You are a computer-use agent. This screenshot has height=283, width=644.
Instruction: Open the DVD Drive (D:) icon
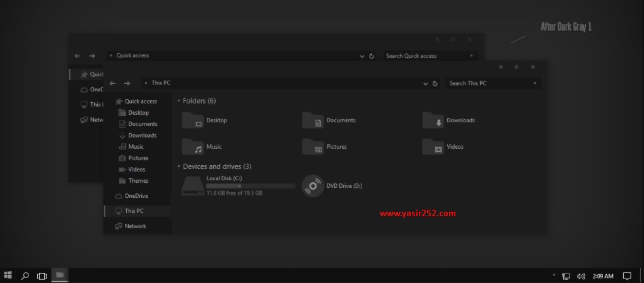313,186
